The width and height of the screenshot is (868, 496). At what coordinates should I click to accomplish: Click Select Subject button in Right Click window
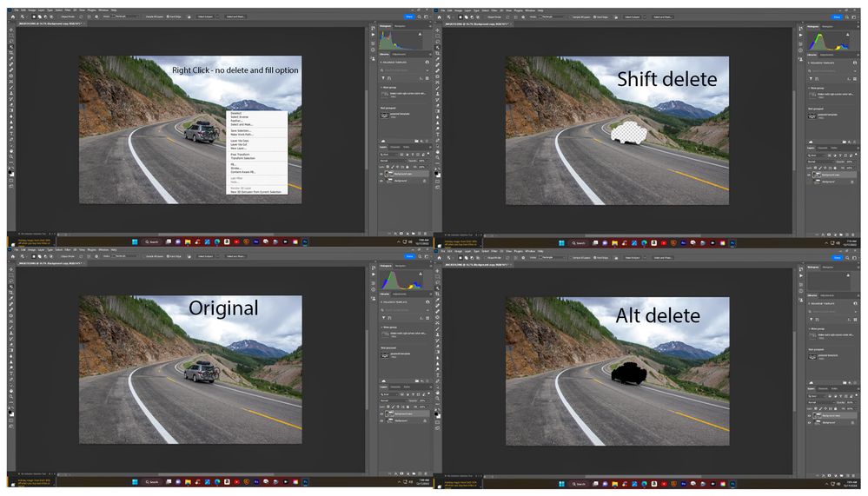[205, 17]
